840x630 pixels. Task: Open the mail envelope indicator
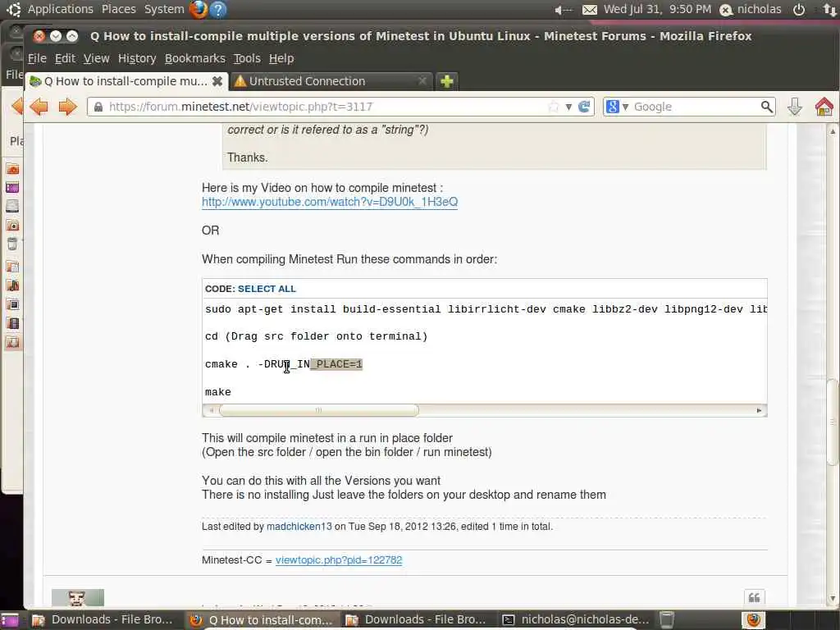tap(589, 10)
